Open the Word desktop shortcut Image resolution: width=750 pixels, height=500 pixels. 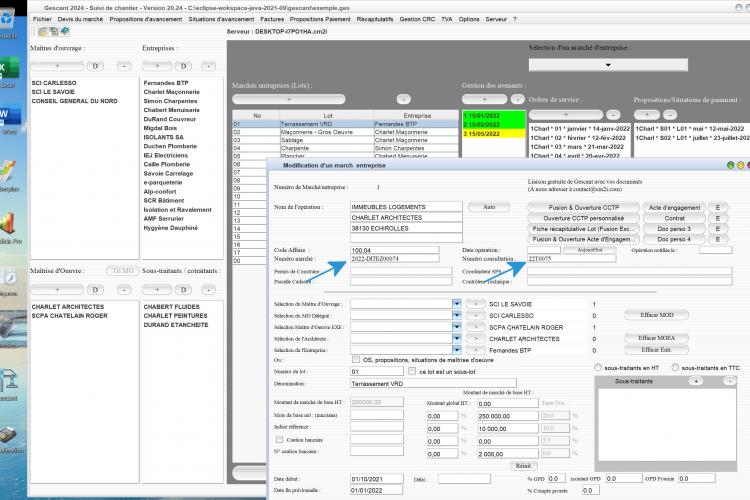tap(9, 119)
